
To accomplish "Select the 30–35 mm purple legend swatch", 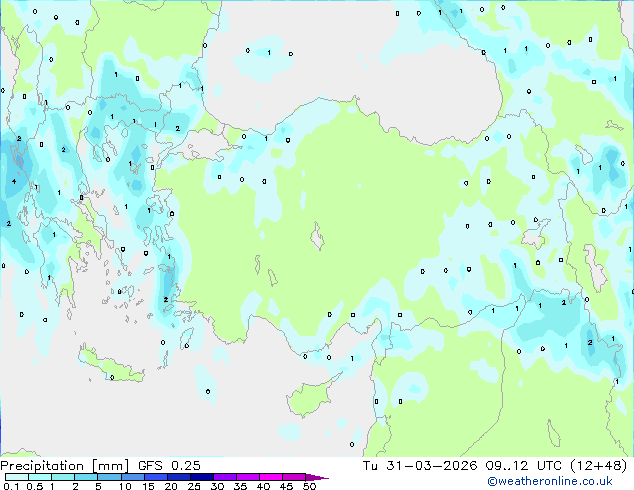I will coord(224,477).
